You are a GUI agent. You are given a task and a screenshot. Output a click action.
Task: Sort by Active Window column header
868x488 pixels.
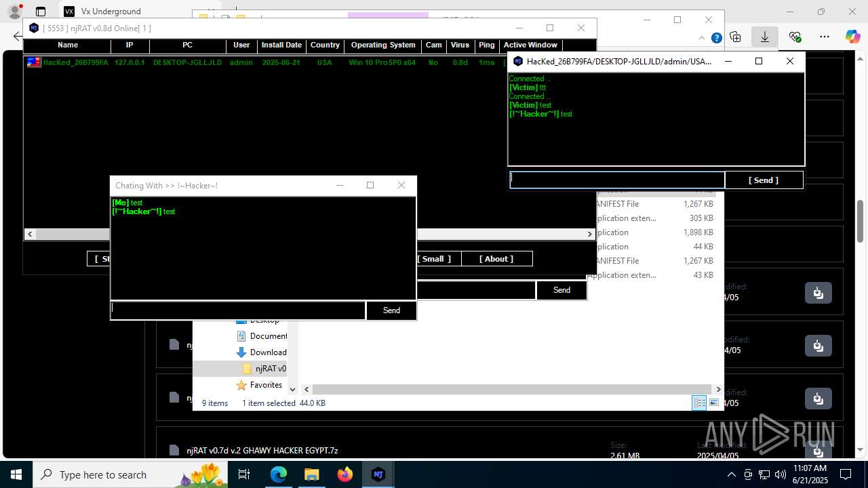[530, 45]
